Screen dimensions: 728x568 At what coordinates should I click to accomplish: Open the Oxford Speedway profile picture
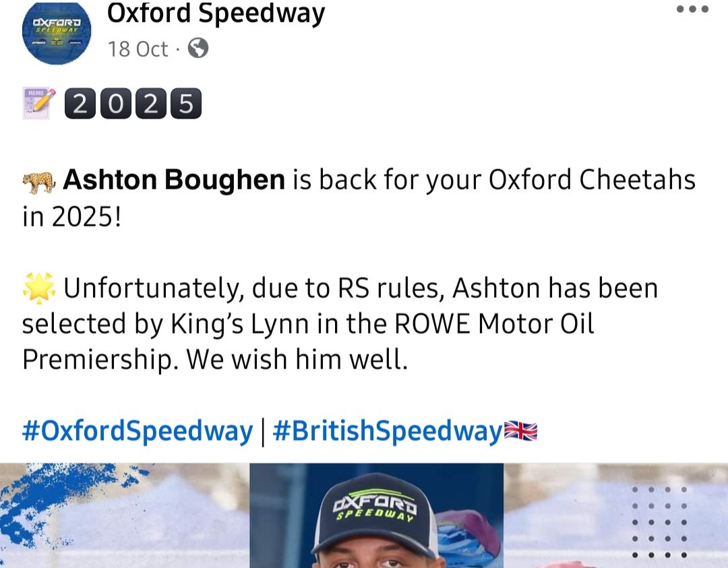(57, 34)
